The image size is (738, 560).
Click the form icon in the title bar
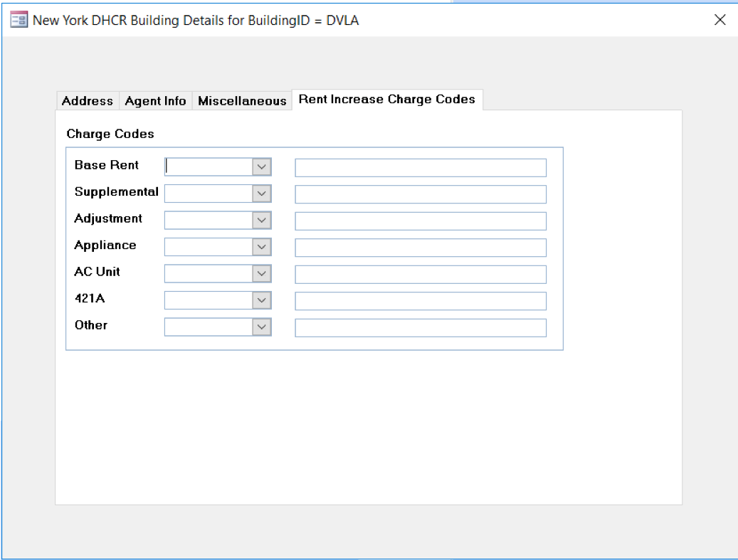tap(19, 20)
